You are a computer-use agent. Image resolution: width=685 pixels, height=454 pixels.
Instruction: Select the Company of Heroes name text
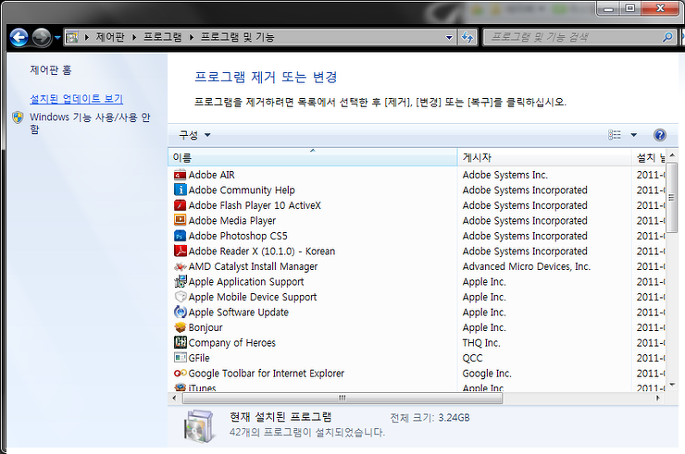(x=232, y=343)
